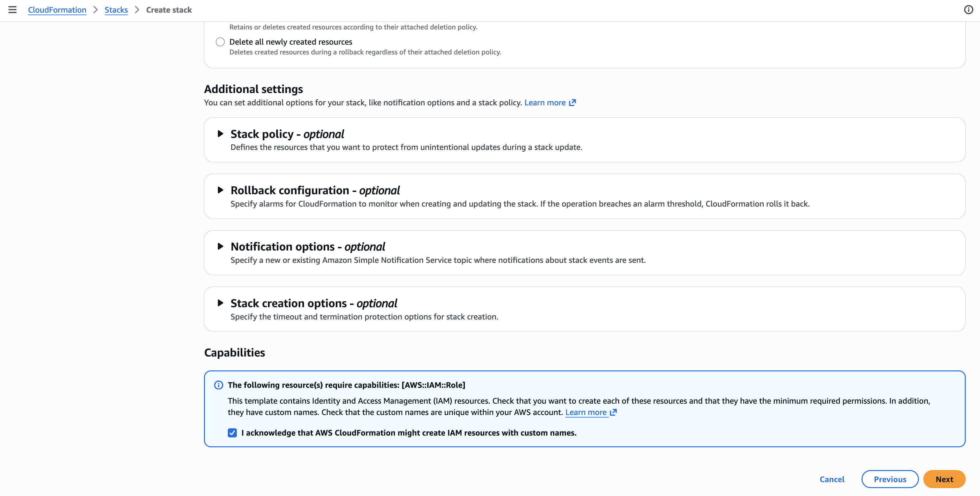Click the external-link icon after Additional settings Learn more
Image resolution: width=980 pixels, height=496 pixels.
[572, 102]
